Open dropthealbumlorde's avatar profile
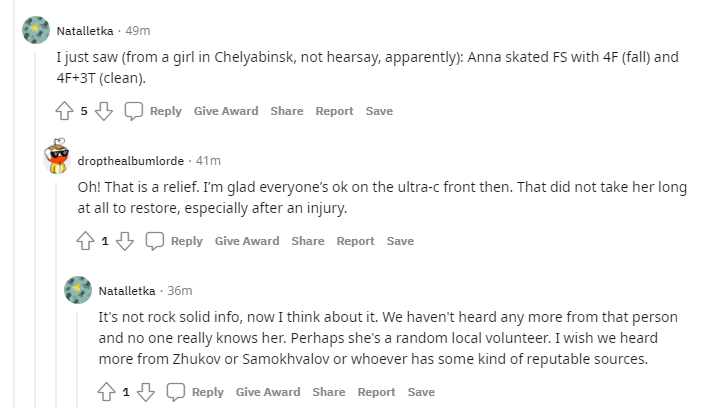 57,158
